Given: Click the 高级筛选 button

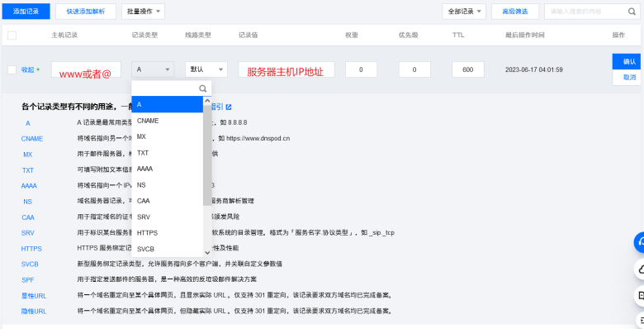Looking at the screenshot, I should click(515, 12).
